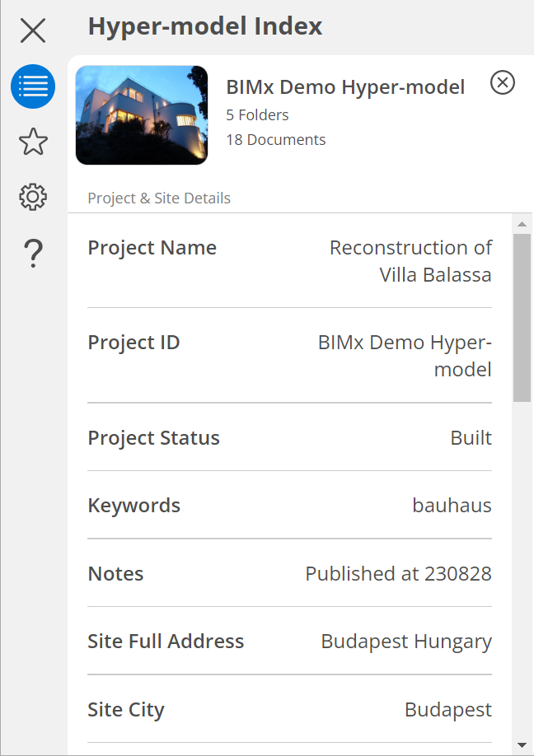The image size is (534, 756).
Task: Open the settings gear icon
Action: tap(33, 197)
